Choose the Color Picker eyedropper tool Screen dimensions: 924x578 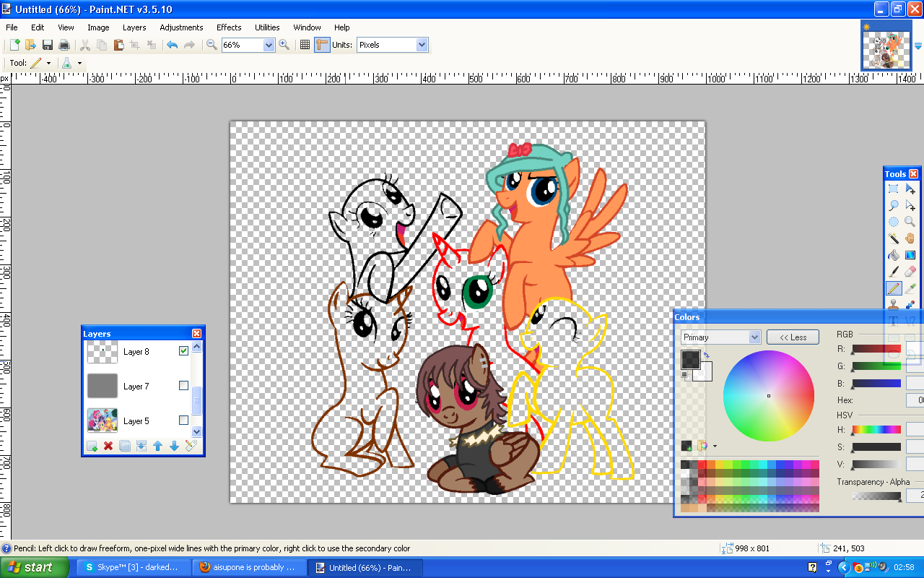tap(910, 288)
